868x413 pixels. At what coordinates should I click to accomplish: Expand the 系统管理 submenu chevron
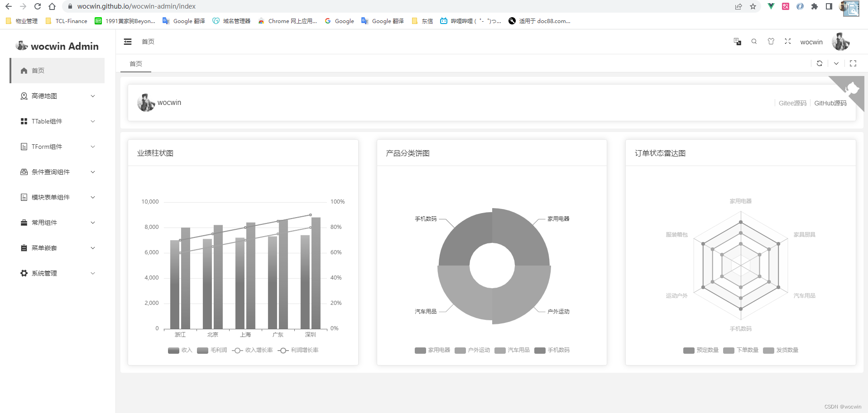(93, 273)
